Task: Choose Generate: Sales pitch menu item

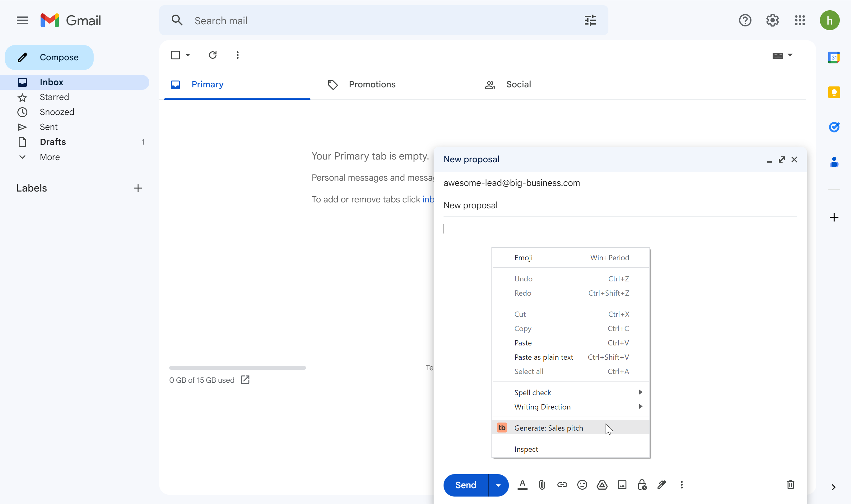Action: coord(571,428)
